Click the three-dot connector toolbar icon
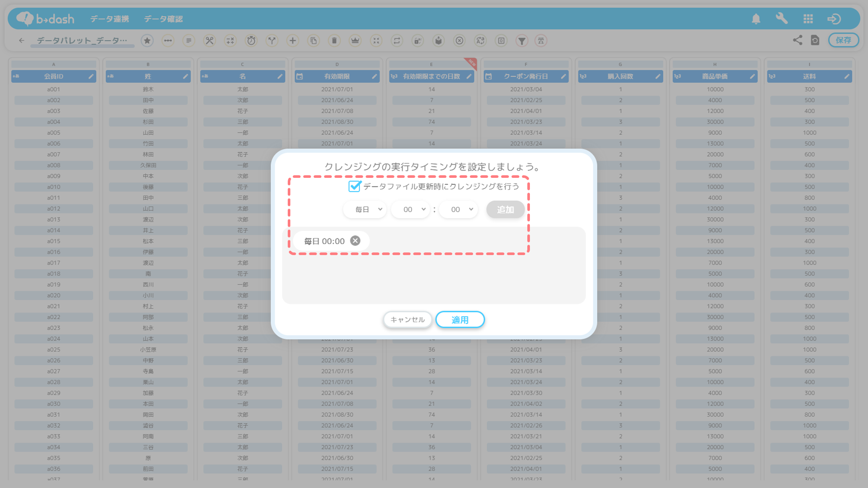 (168, 41)
